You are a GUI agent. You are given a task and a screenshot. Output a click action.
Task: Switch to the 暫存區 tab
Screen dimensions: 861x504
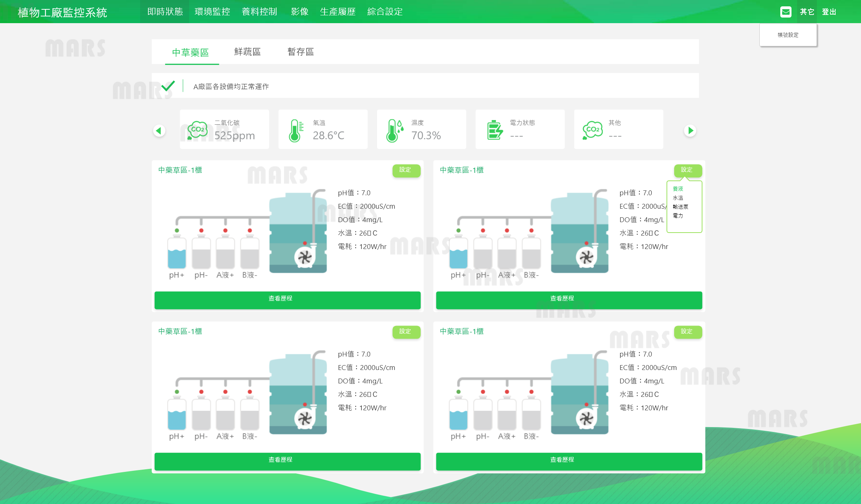[300, 52]
